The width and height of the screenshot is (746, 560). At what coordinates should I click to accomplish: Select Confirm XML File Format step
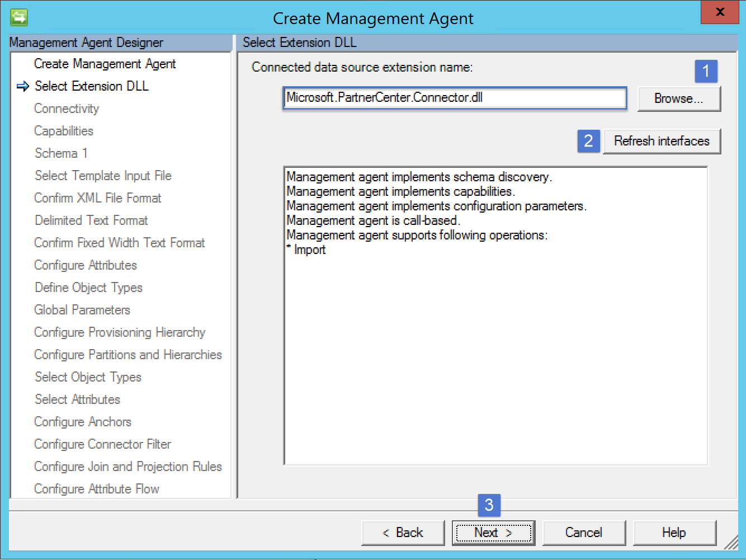tap(98, 198)
